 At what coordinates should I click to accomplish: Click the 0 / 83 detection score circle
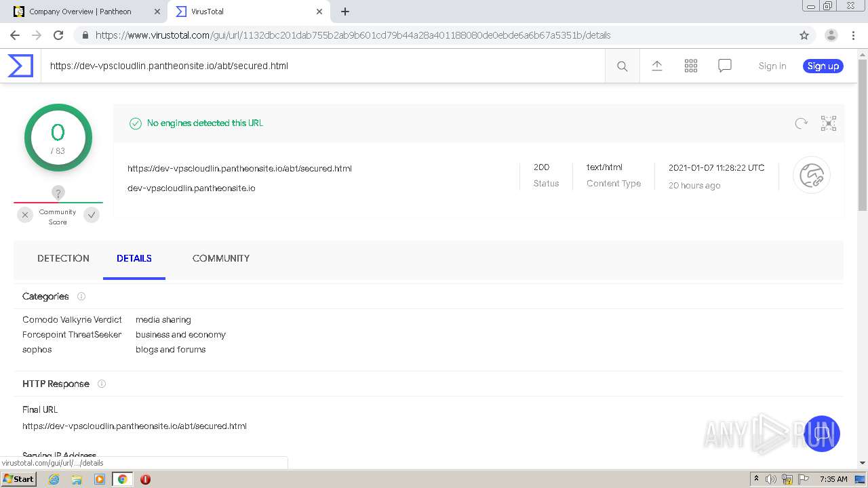[x=58, y=138]
